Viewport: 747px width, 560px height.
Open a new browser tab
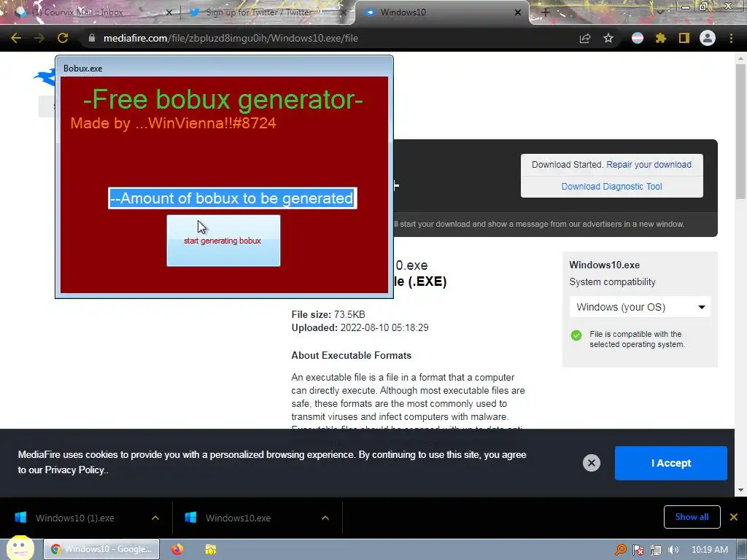[x=546, y=12]
